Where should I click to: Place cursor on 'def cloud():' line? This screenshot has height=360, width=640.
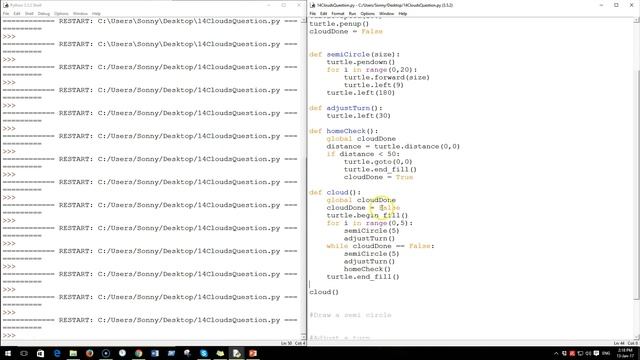[335, 192]
